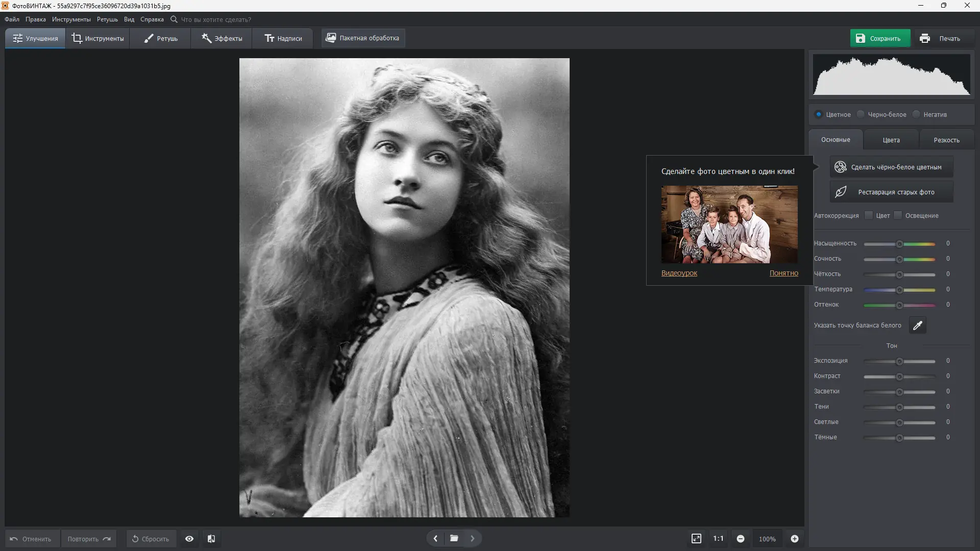Toggle the eye preview icon
Viewport: 980px width, 551px height.
point(189,539)
